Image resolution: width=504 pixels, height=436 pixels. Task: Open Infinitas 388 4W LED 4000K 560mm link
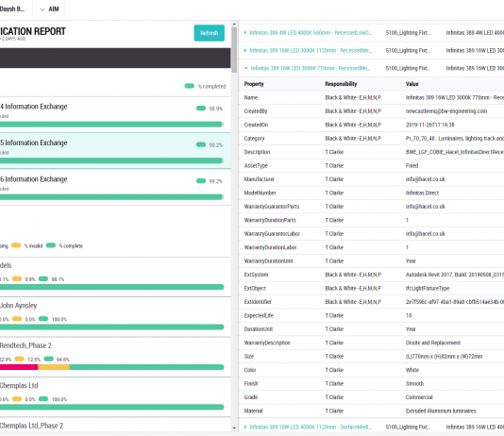(x=311, y=33)
